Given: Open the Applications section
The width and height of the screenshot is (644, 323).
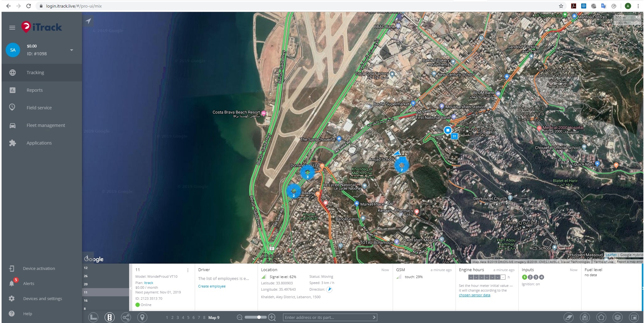Looking at the screenshot, I should pyautogui.click(x=41, y=143).
